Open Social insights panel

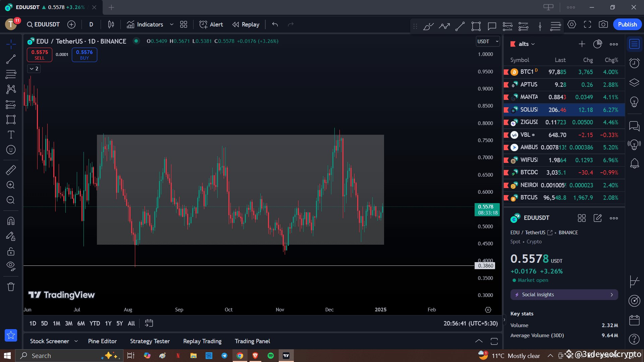pos(564,295)
